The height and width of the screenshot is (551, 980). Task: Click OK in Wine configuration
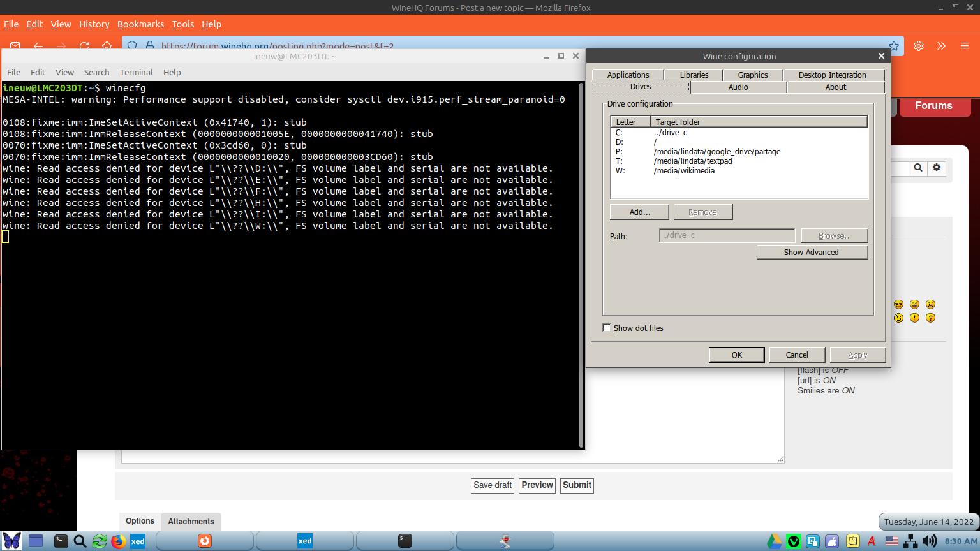click(x=737, y=355)
